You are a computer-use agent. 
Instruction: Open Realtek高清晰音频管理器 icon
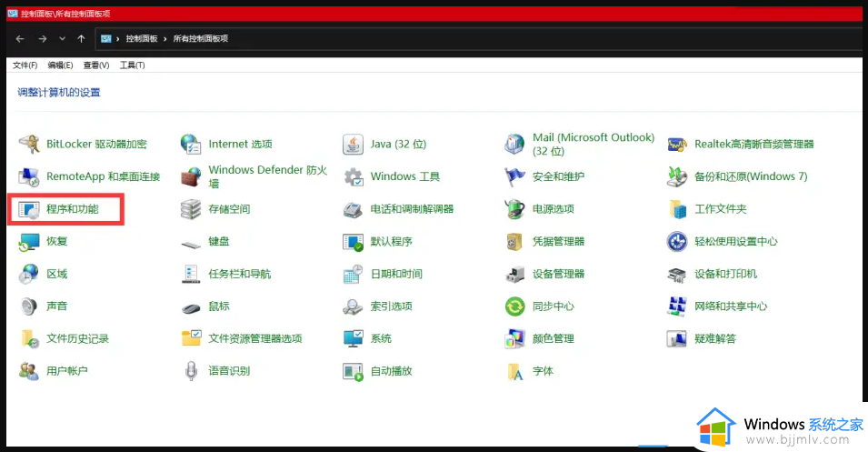pyautogui.click(x=677, y=144)
